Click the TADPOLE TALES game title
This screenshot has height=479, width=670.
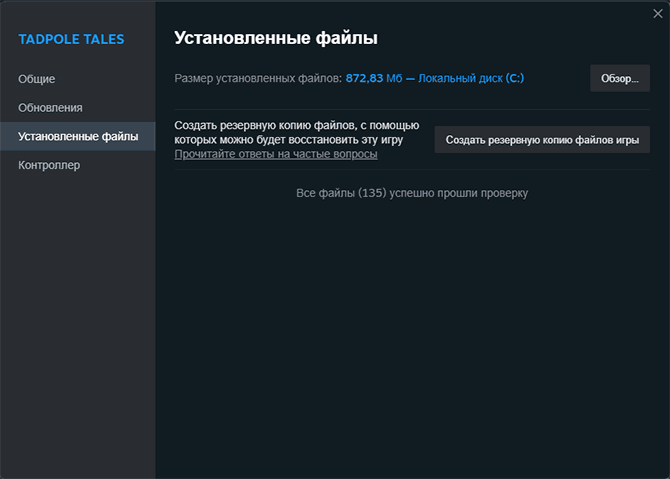pyautogui.click(x=71, y=39)
